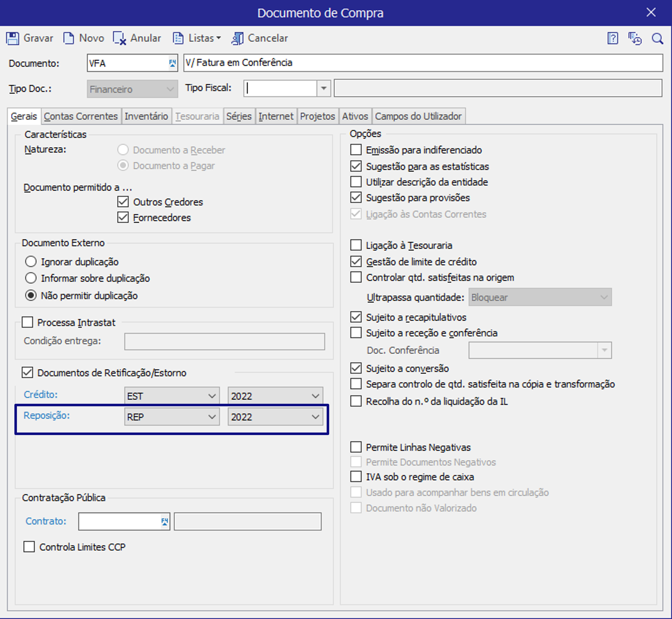The height and width of the screenshot is (619, 672).
Task: Click the Contrato link label
Action: coord(46,521)
